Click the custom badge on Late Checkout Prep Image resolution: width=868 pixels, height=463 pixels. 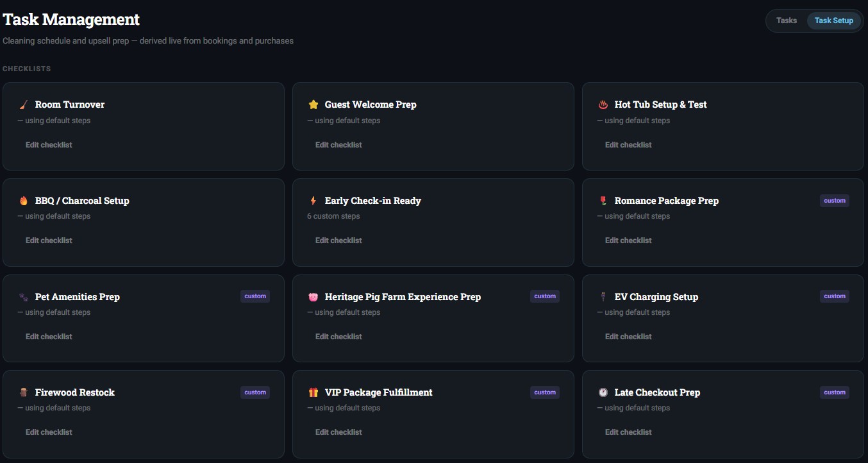(x=835, y=392)
